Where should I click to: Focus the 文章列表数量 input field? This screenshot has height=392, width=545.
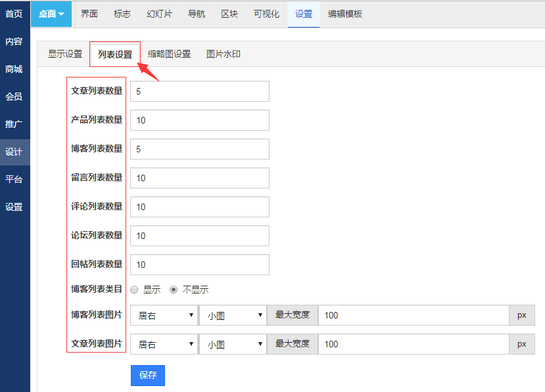click(x=200, y=91)
